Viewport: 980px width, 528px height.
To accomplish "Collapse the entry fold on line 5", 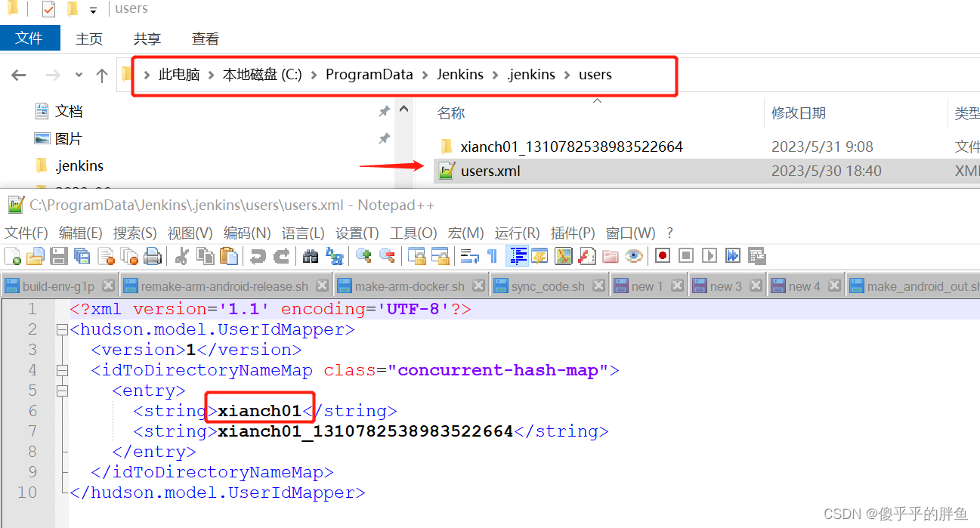I will coord(61,391).
